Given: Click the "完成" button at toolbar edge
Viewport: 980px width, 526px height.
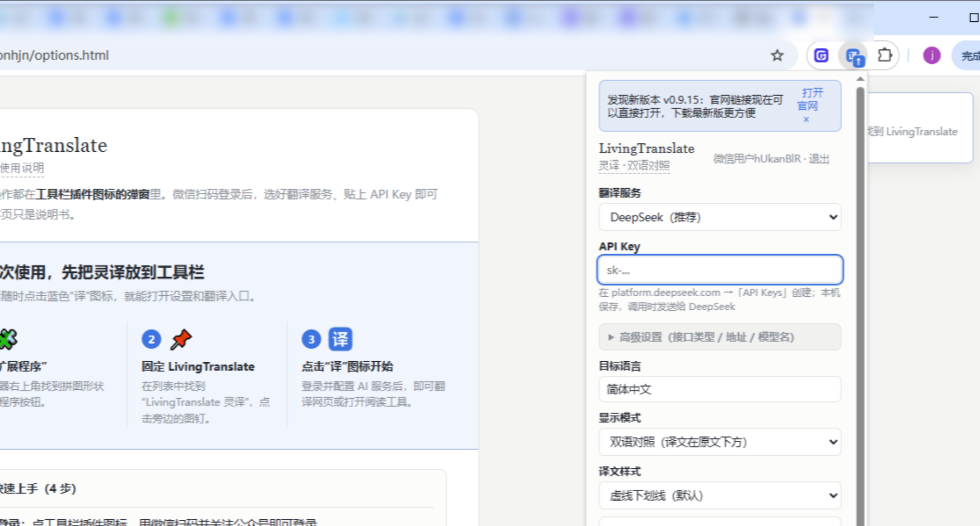Looking at the screenshot, I should 968,56.
